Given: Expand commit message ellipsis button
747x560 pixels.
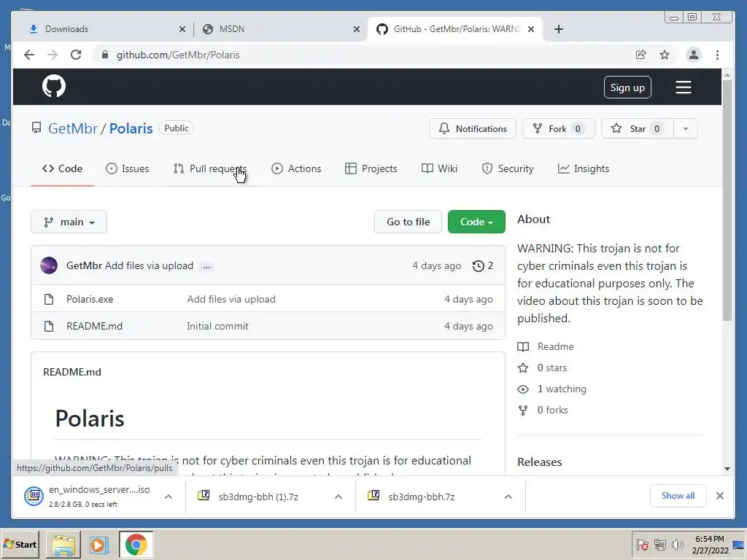Looking at the screenshot, I should pyautogui.click(x=206, y=266).
